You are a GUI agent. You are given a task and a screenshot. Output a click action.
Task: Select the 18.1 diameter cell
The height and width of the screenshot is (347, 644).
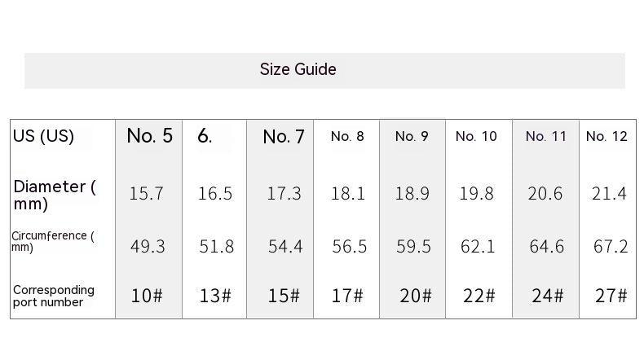click(348, 194)
